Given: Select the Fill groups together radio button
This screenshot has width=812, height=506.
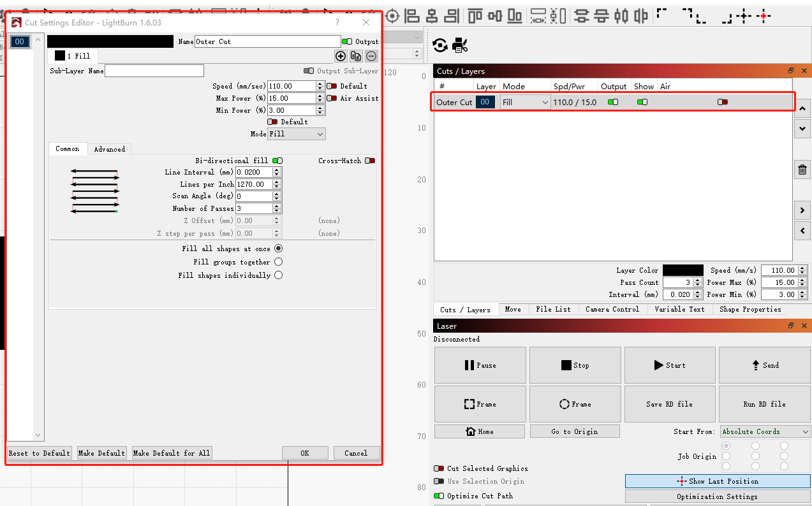Looking at the screenshot, I should (x=278, y=262).
